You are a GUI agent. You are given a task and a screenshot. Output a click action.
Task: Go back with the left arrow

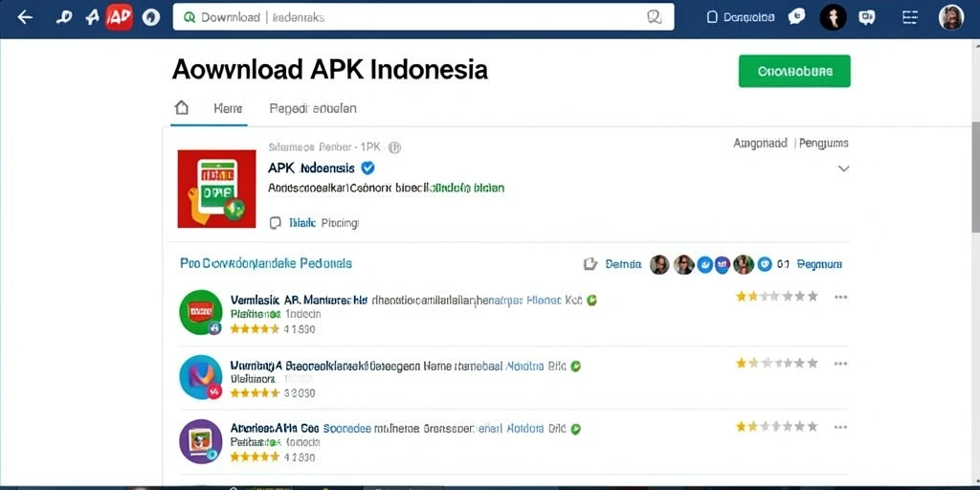click(x=25, y=17)
